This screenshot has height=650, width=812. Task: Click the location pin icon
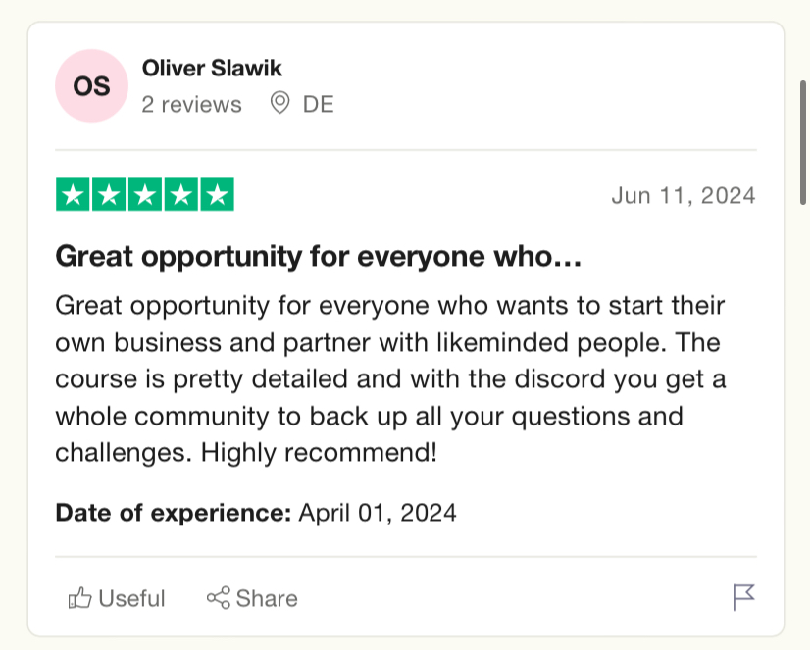(280, 103)
